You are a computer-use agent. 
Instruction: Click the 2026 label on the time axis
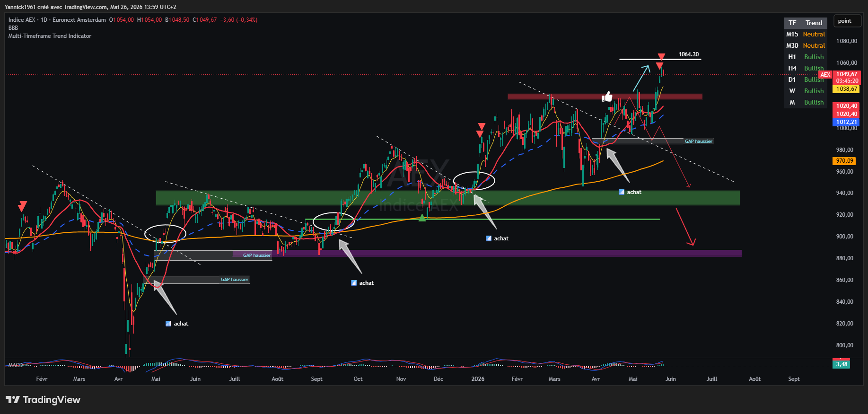click(x=478, y=379)
